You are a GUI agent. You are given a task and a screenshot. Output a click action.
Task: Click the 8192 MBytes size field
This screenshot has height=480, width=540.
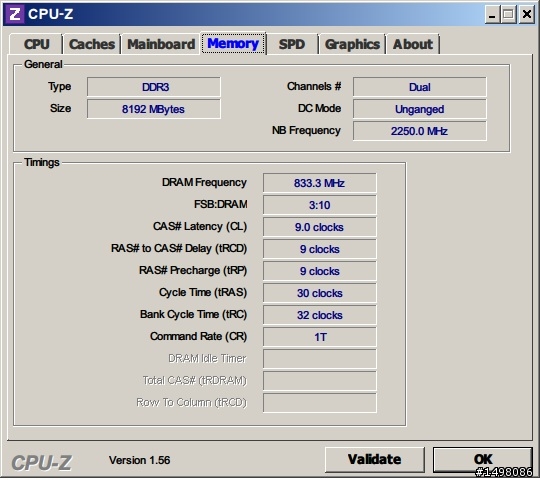point(154,109)
